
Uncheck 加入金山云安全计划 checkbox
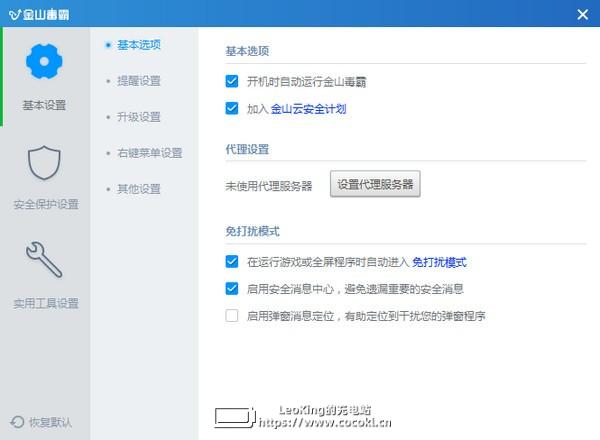(232, 108)
